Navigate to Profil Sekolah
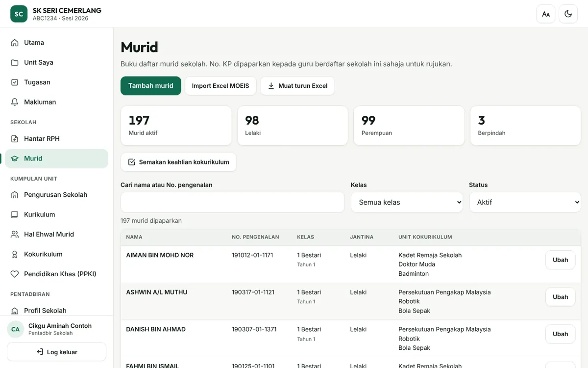Screen dimensions: 588x368 click(x=56, y=310)
